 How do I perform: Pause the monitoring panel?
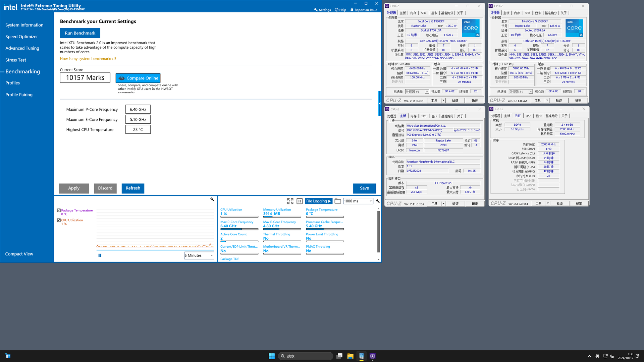300,201
